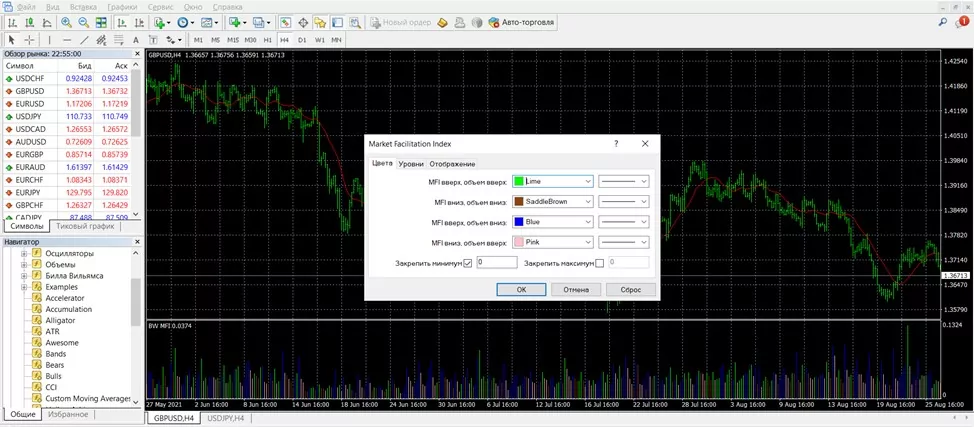Open the chart templates icon
974x427 pixels.
tap(209, 23)
